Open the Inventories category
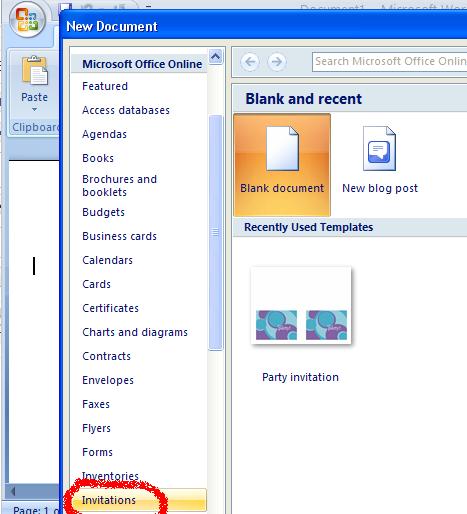This screenshot has height=514, width=467. click(110, 476)
